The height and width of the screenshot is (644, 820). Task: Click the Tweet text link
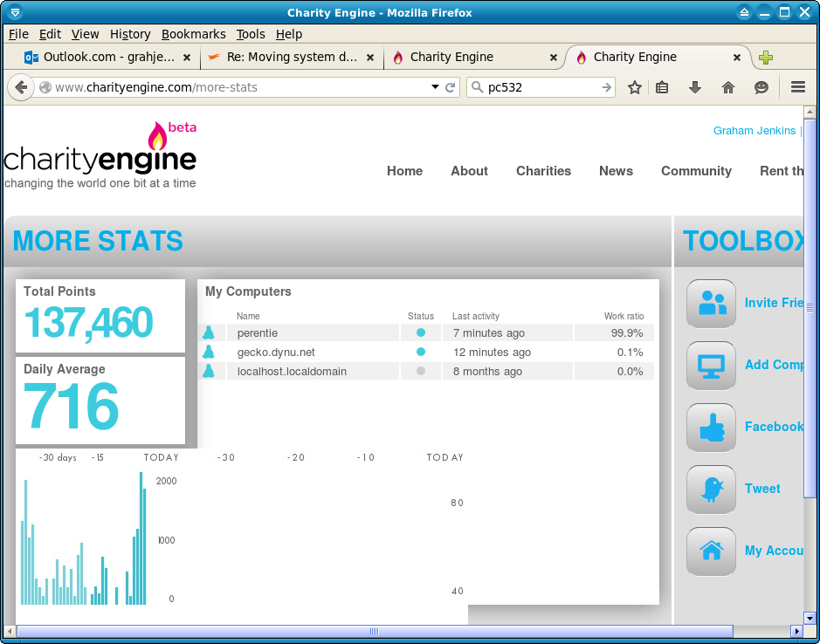(762, 489)
